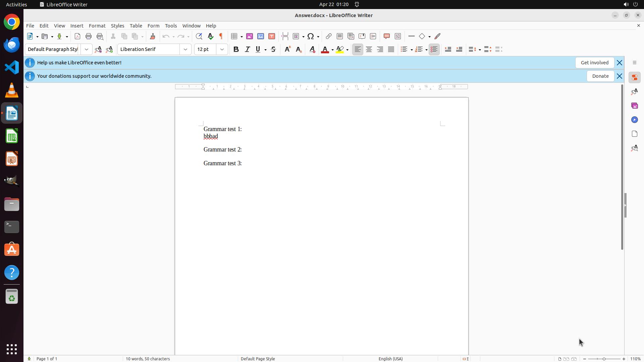Export document directly as PDF
The width and height of the screenshot is (644, 362).
click(77, 36)
